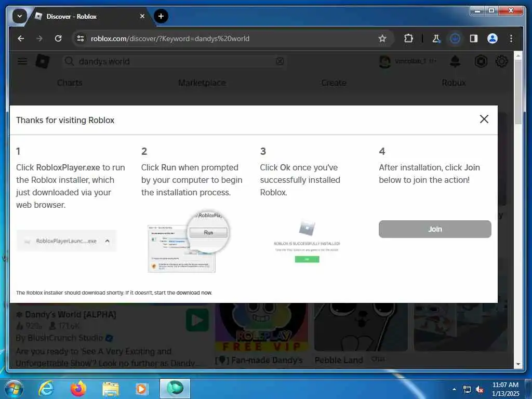Open Windows Explorer from the taskbar
Image resolution: width=532 pixels, height=399 pixels.
tap(111, 389)
